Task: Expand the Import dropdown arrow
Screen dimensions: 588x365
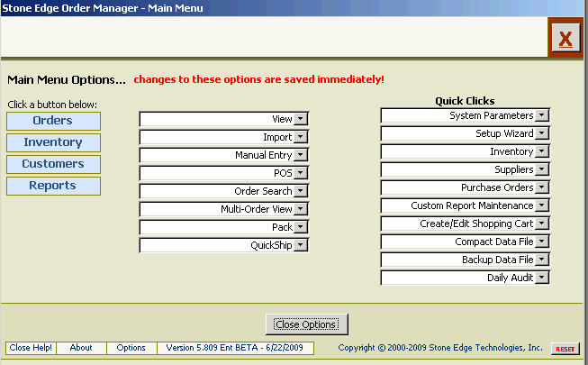Action: pyautogui.click(x=301, y=137)
